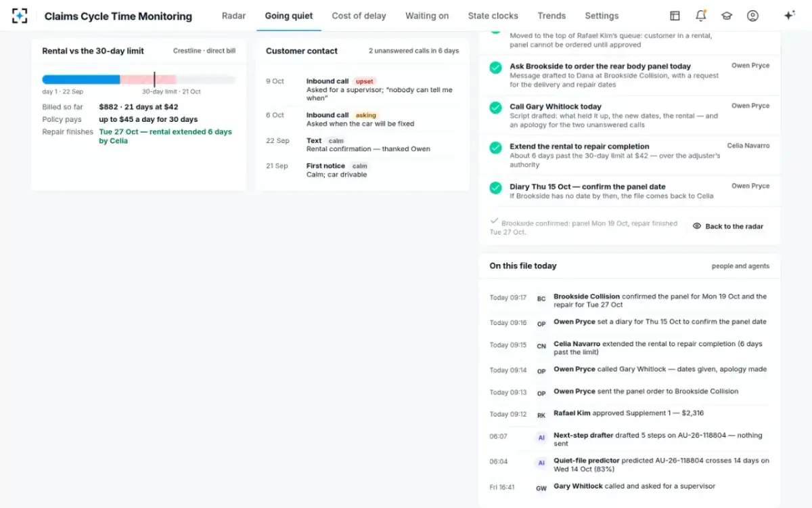Click the Crestline · direct bill label
The image size is (812, 508).
pos(204,51)
